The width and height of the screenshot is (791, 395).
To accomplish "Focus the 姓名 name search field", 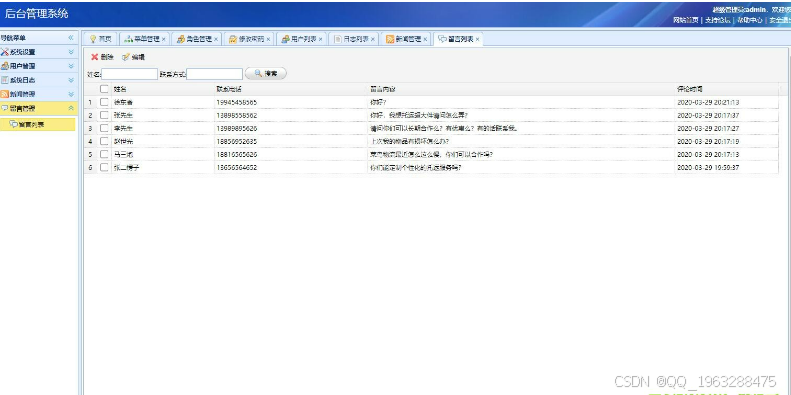I will tap(130, 74).
